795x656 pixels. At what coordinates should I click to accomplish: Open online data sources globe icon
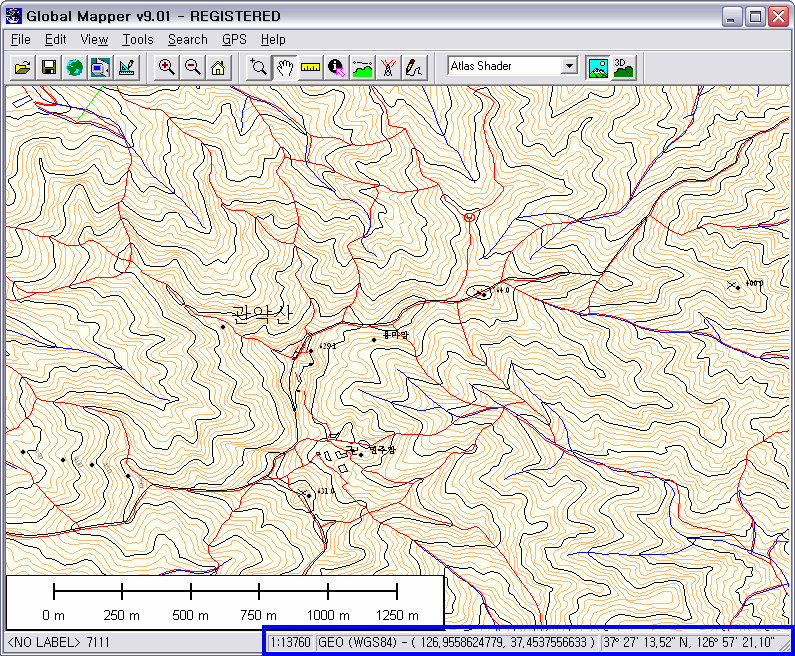tap(75, 67)
